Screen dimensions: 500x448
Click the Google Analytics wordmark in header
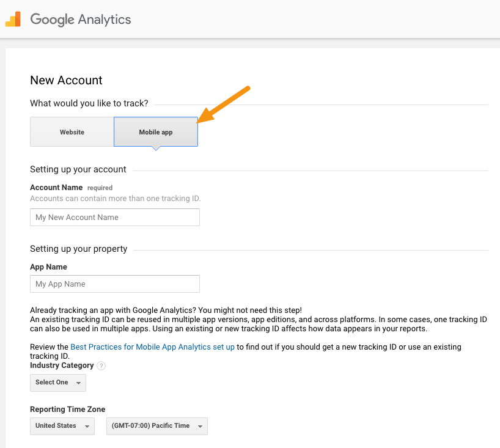coord(80,20)
